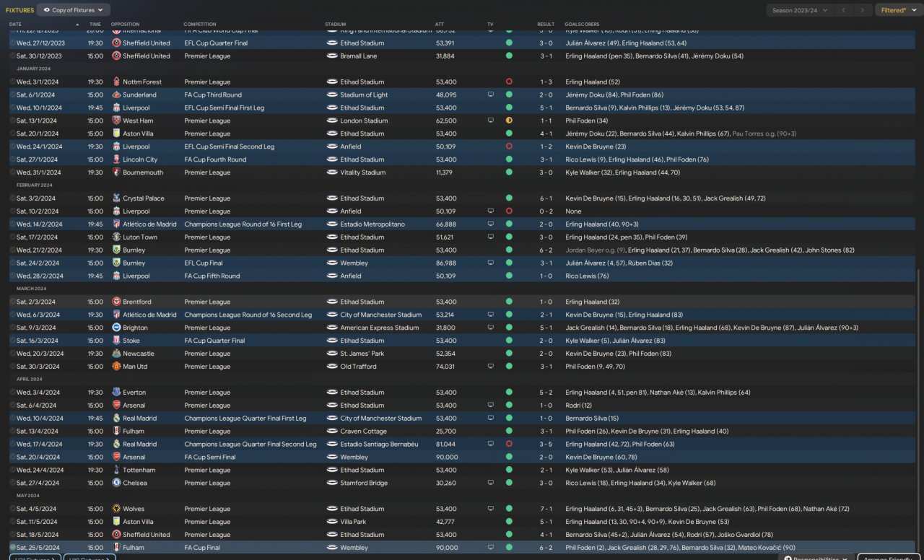The height and width of the screenshot is (560, 924).
Task: Click the Stoke club badge
Action: tap(116, 341)
